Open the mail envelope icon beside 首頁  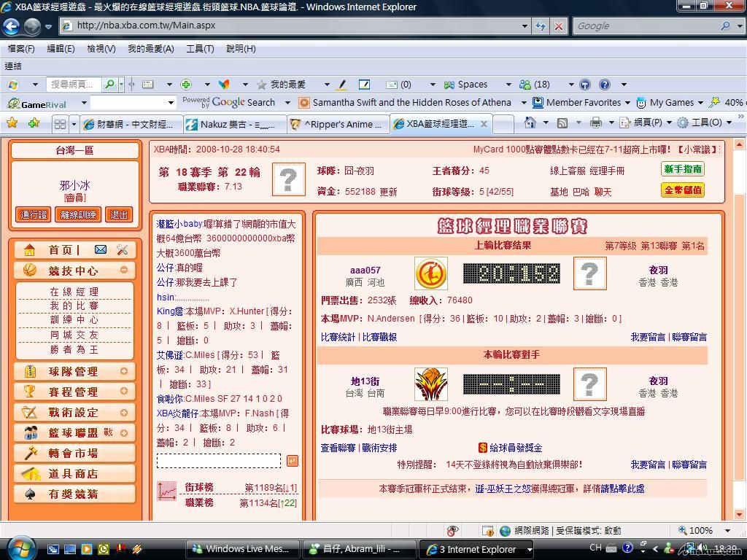101,250
